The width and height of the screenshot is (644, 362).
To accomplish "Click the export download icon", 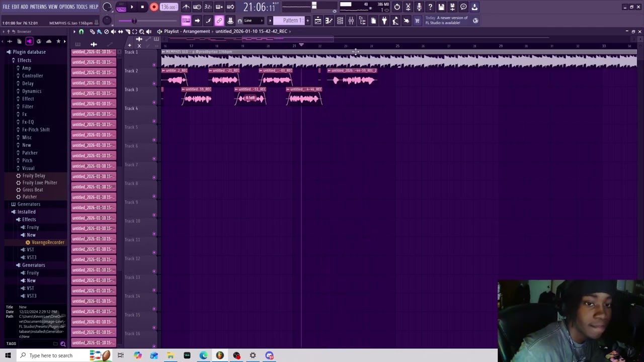I will click(474, 7).
